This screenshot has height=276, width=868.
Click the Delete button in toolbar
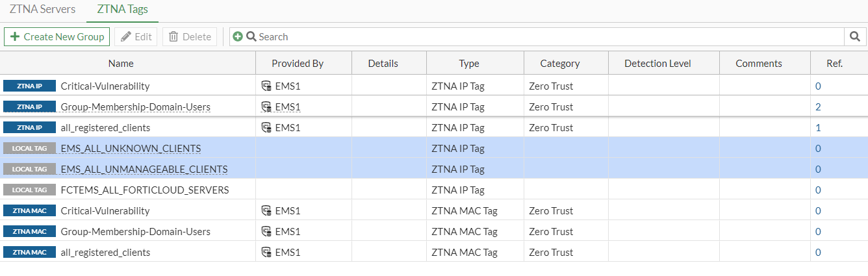coord(190,36)
